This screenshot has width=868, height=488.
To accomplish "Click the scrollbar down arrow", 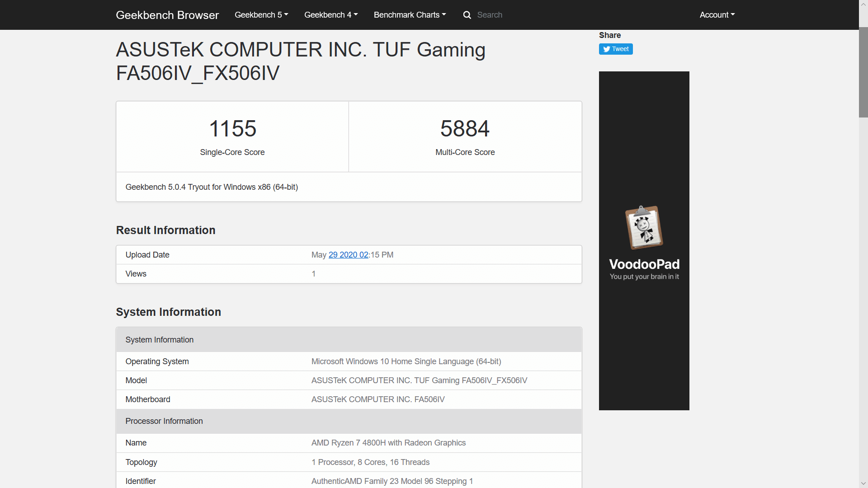I will pyautogui.click(x=863, y=483).
